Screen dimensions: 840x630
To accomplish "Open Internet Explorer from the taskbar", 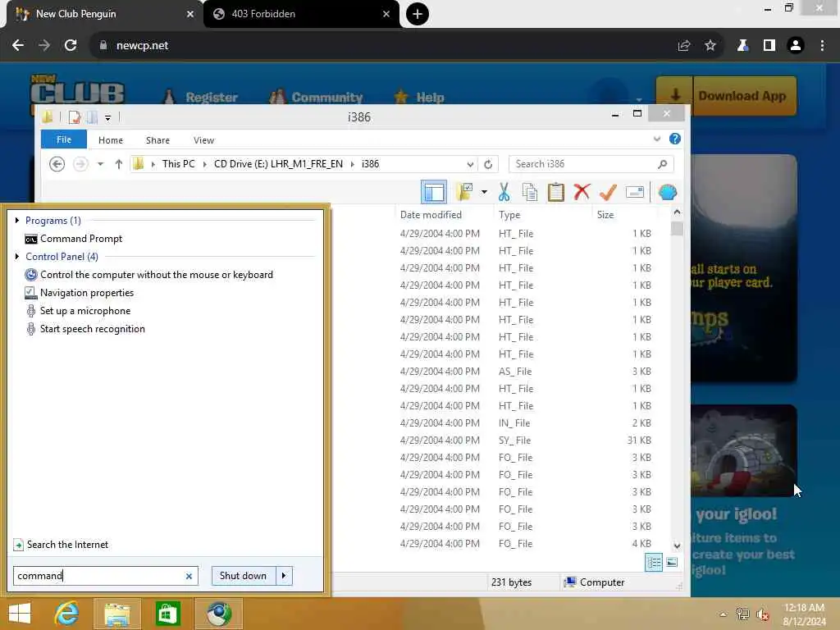I will 66,614.
